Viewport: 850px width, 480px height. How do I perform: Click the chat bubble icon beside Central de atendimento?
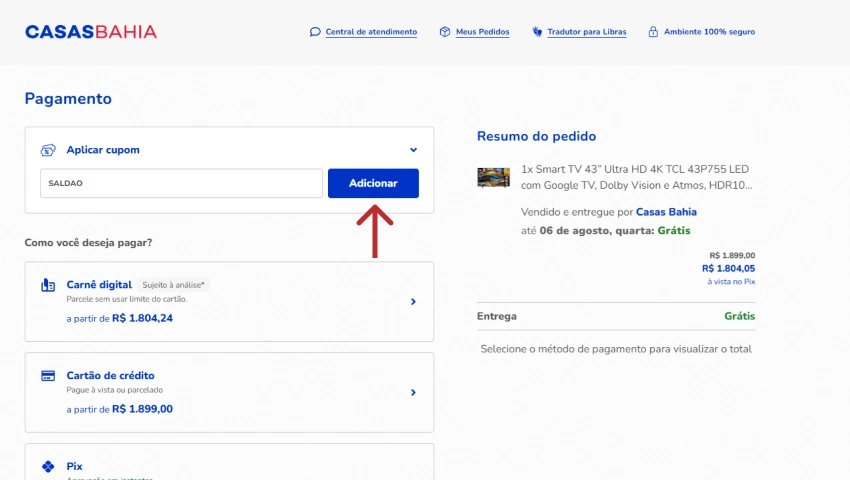(315, 31)
